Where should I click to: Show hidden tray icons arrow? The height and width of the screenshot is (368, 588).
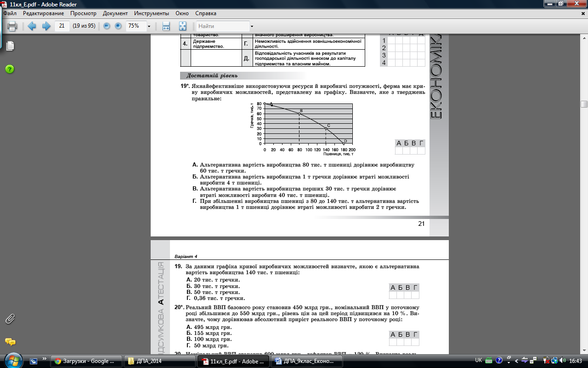click(517, 361)
